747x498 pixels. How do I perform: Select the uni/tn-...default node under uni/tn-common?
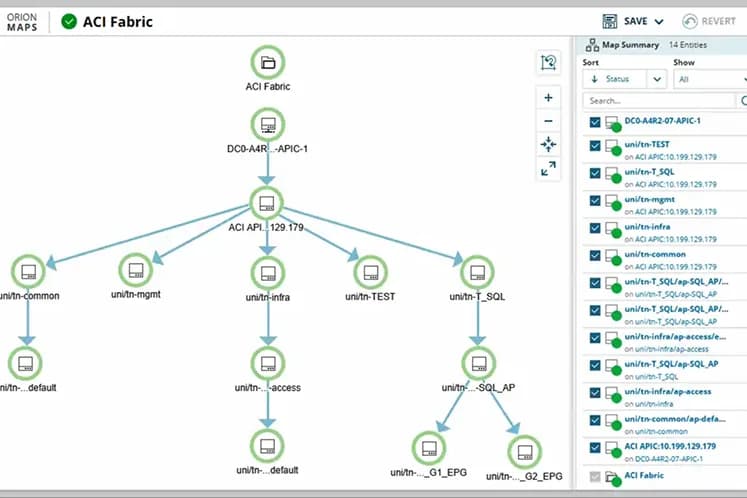pos(25,364)
